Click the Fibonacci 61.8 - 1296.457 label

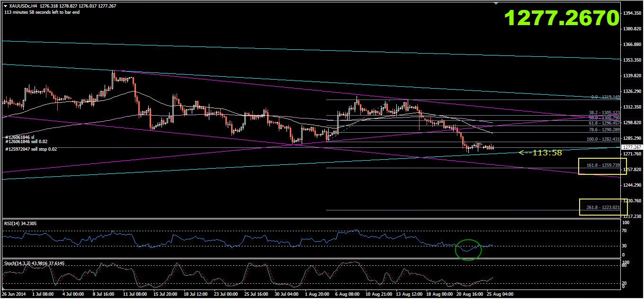click(x=604, y=123)
